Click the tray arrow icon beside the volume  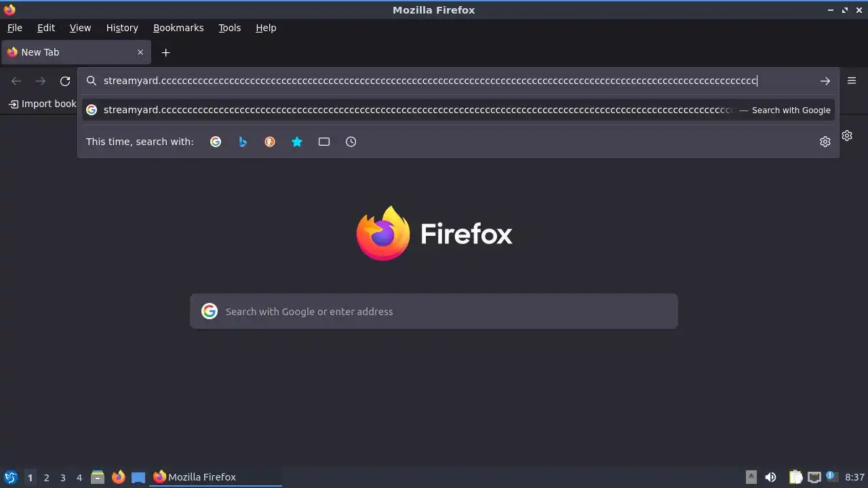[751, 477]
